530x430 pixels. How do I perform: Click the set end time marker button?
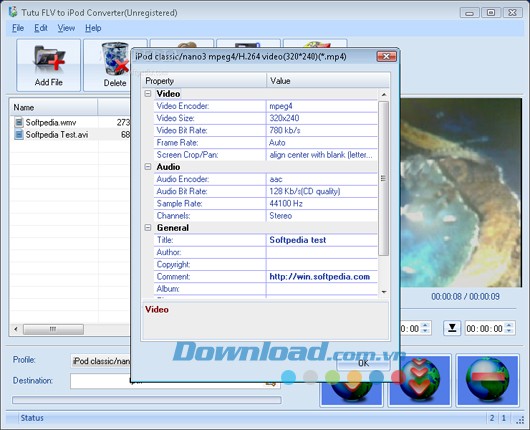click(452, 328)
